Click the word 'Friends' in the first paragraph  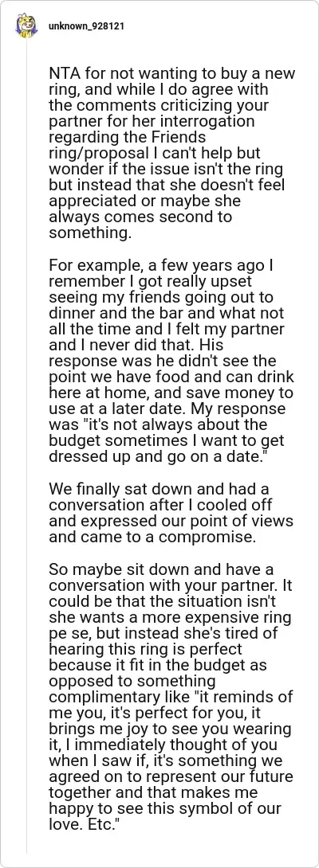[x=182, y=137]
